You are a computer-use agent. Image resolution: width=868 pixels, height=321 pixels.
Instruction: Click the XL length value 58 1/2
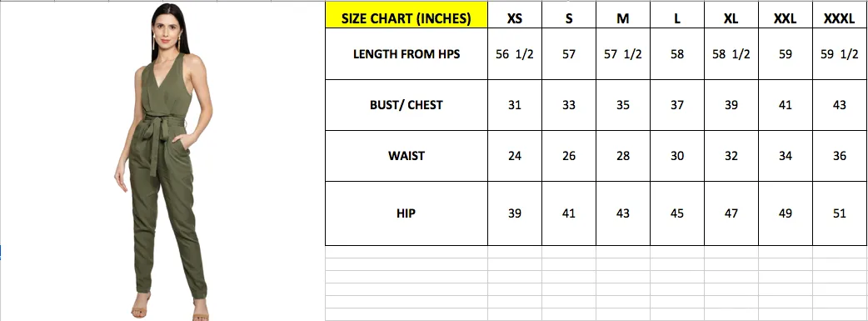tap(731, 53)
